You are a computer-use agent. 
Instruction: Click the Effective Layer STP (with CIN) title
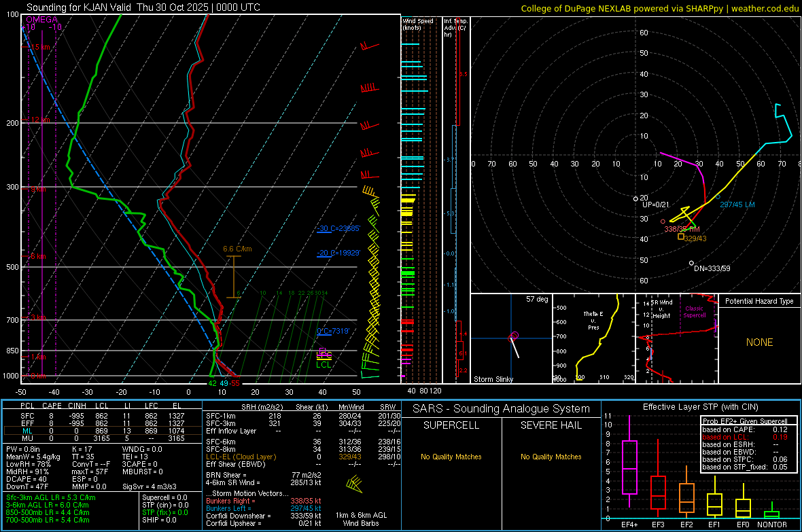[700, 407]
